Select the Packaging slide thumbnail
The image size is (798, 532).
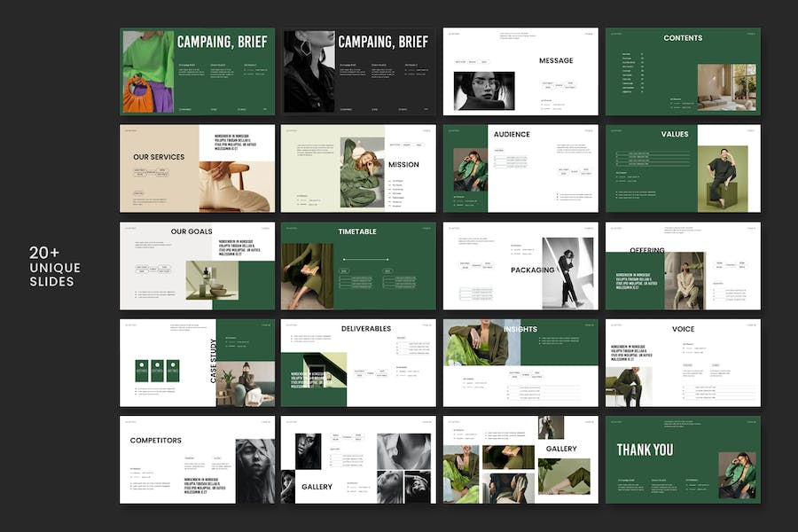[520, 265]
